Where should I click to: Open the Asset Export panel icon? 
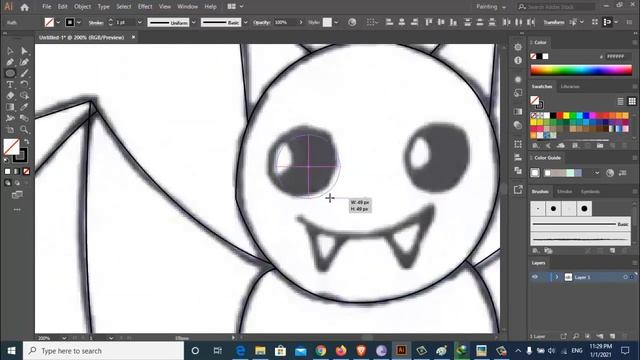(518, 189)
